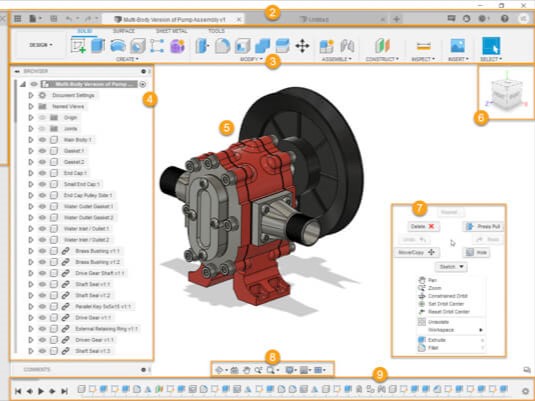Select the Extrude tool in toolbar

[98, 45]
